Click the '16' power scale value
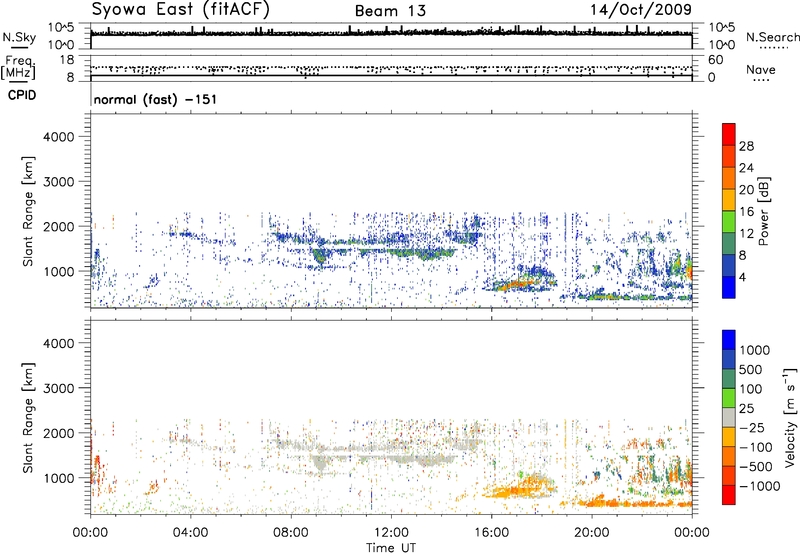 coord(746,212)
